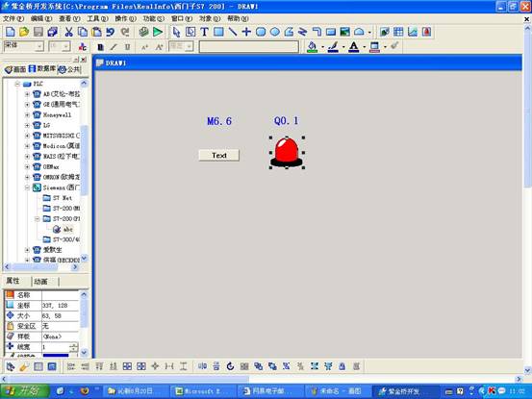Click the scissors cut icon
This screenshot has height=399, width=532.
tap(69, 32)
